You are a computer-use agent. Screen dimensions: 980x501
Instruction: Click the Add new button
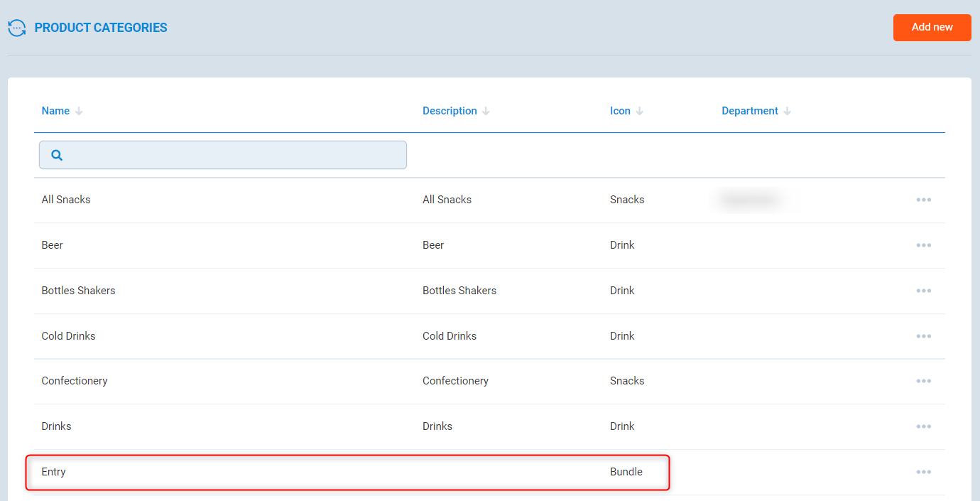[932, 27]
